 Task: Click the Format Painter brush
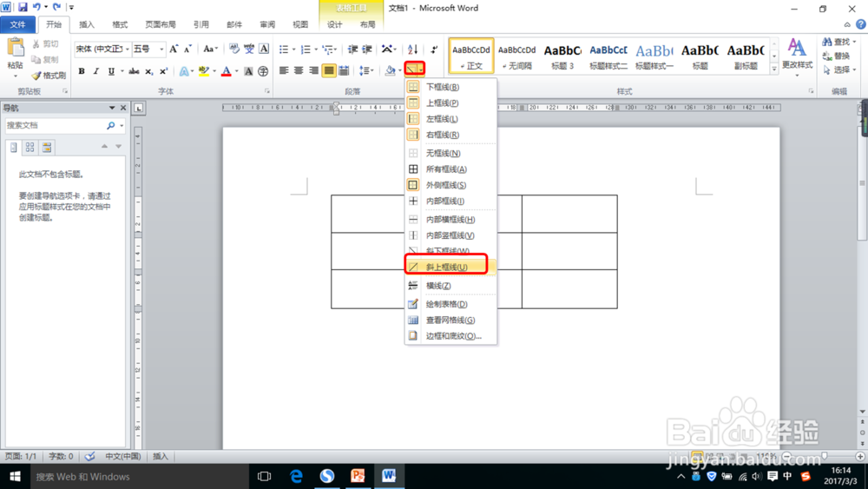coord(49,76)
